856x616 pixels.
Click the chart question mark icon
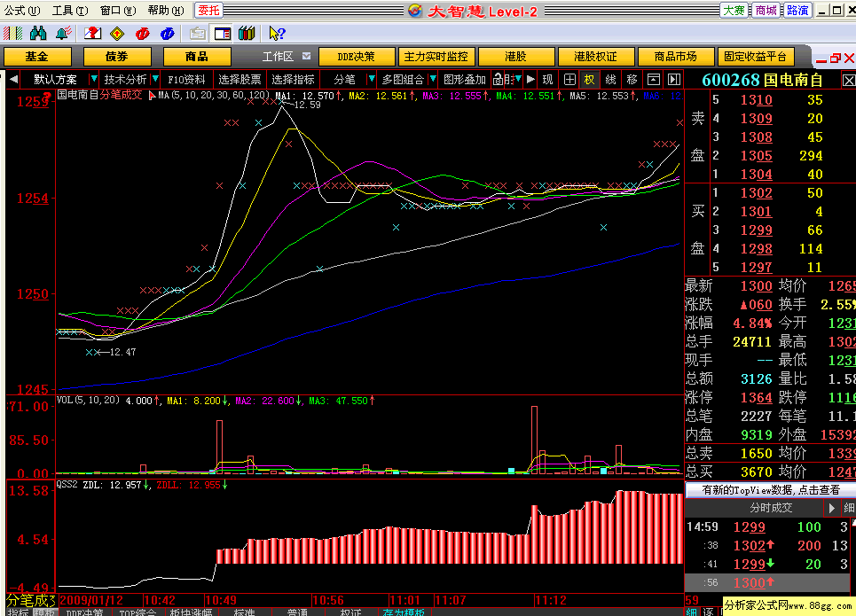[x=93, y=34]
